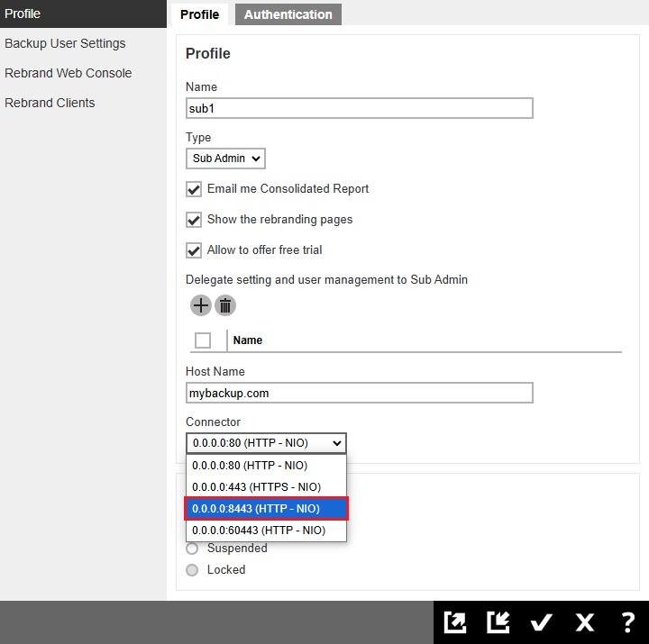Viewport: 649px width, 644px height.
Task: Collapse the Connector dropdown box
Action: (266, 443)
